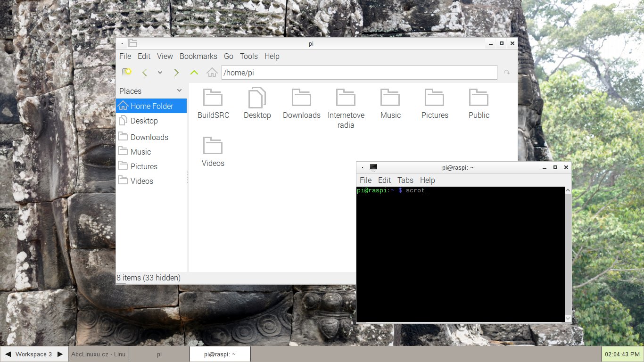644x362 pixels.
Task: Select the Internetove radia folder
Action: pos(346,98)
